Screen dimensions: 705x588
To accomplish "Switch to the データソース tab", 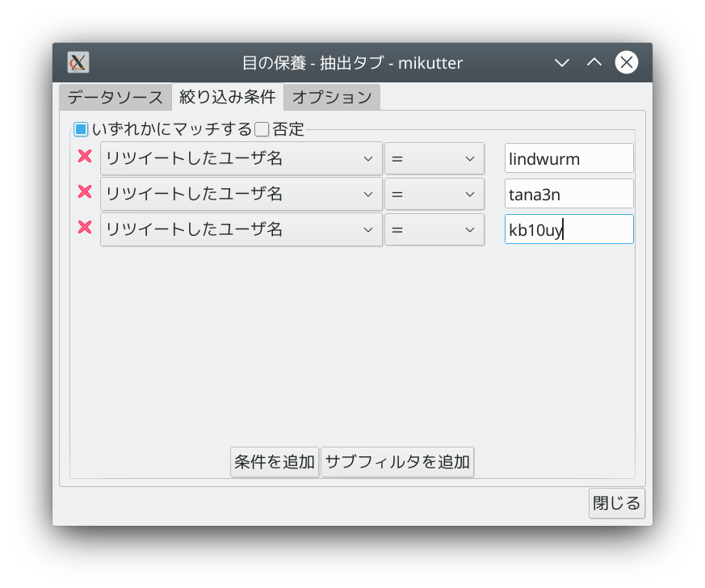I will point(115,98).
